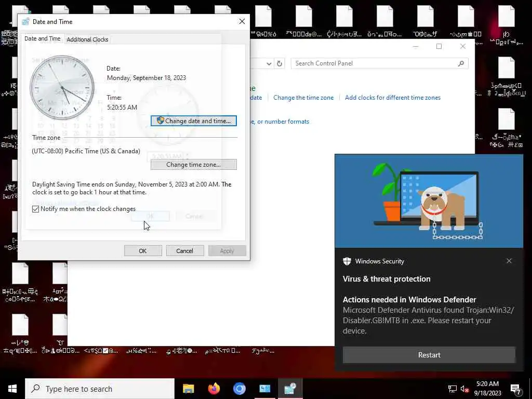Switch to the Additional Clocks tab

coord(87,39)
